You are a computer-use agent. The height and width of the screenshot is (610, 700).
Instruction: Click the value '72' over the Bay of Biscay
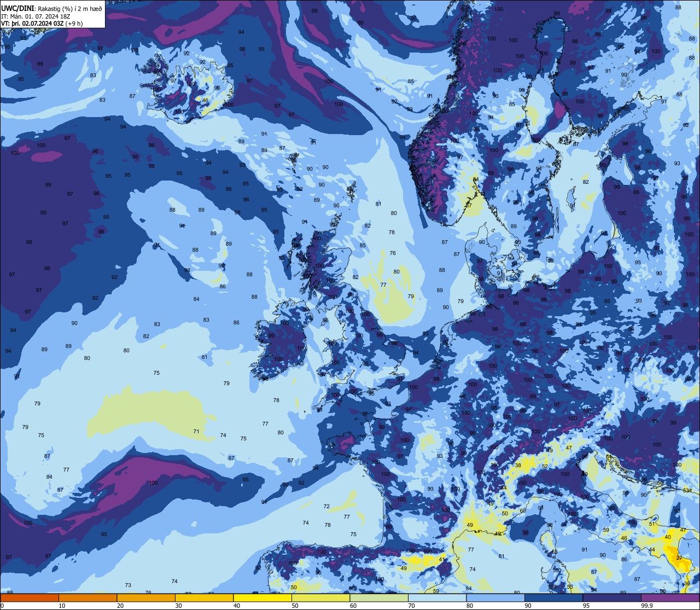326,507
